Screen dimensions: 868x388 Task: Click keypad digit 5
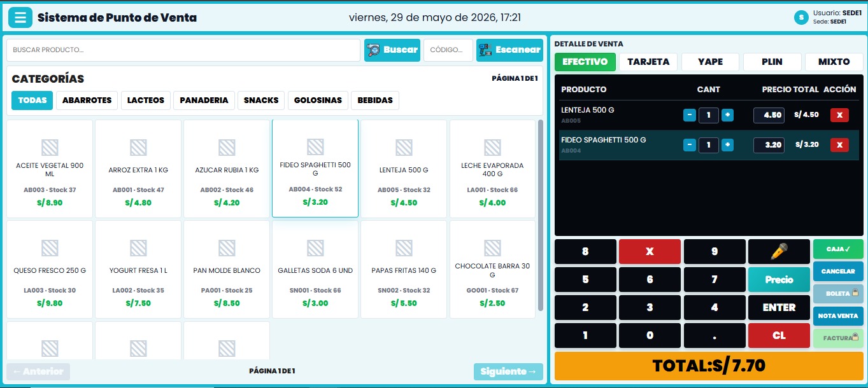click(585, 279)
